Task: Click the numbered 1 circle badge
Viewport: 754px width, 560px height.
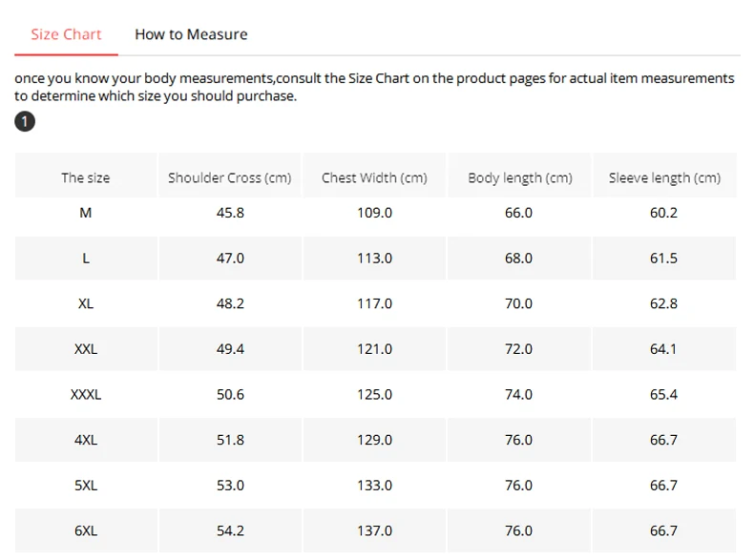Action: click(25, 121)
